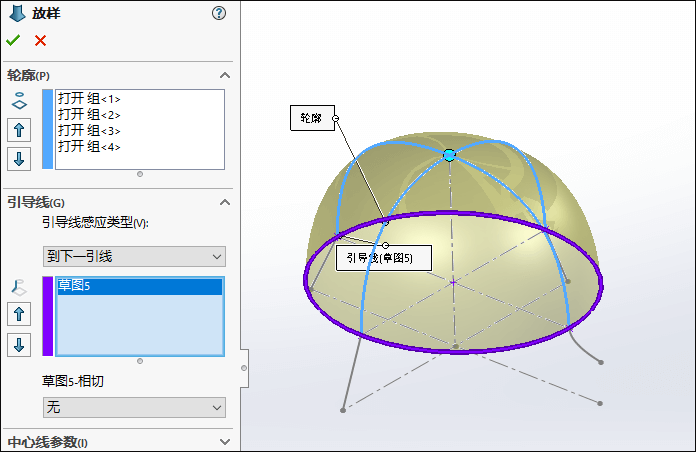Collapse the 引导线(G) section

(x=225, y=202)
